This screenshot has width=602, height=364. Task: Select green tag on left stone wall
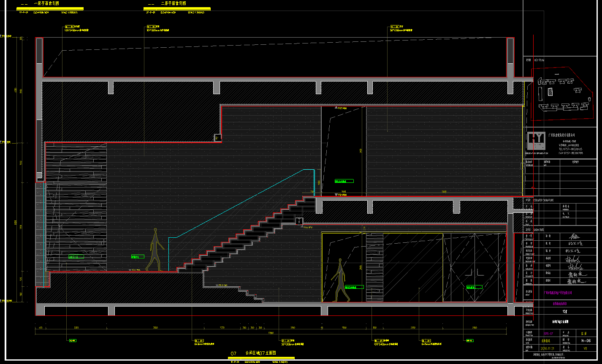pos(76,256)
